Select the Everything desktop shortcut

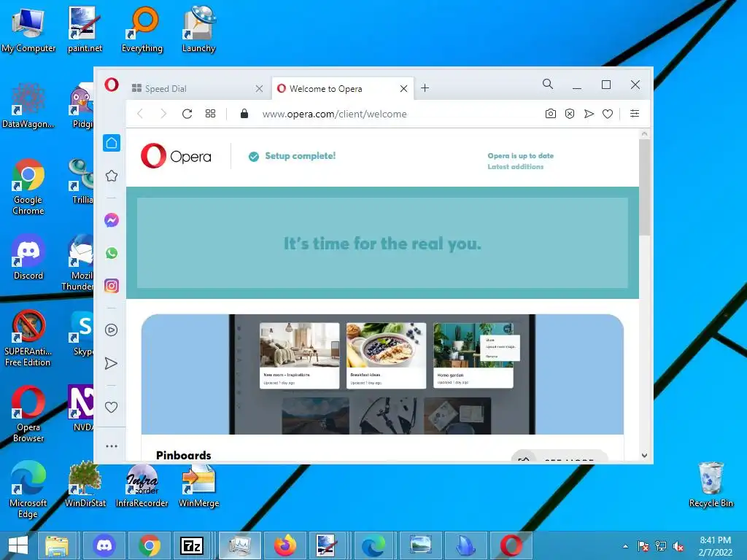point(142,30)
